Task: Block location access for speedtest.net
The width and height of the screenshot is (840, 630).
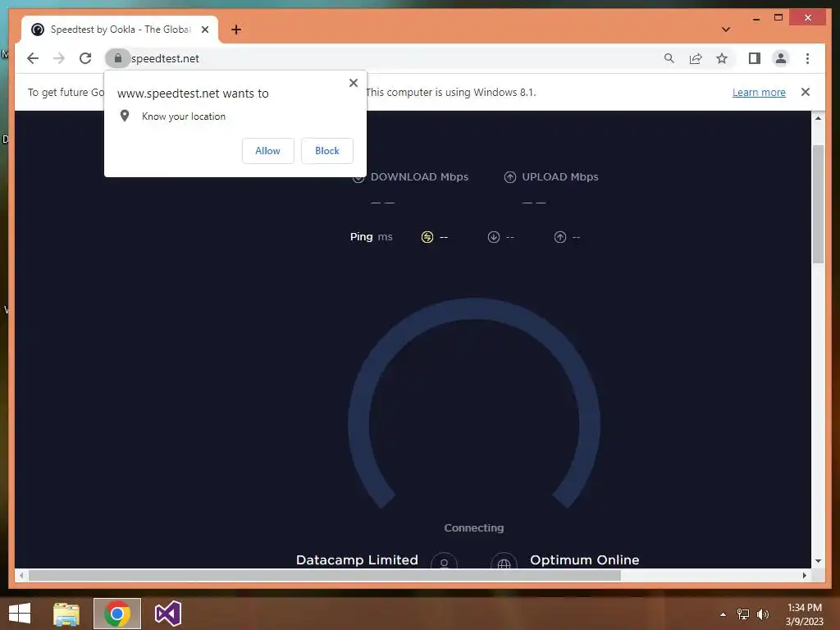Action: click(326, 151)
